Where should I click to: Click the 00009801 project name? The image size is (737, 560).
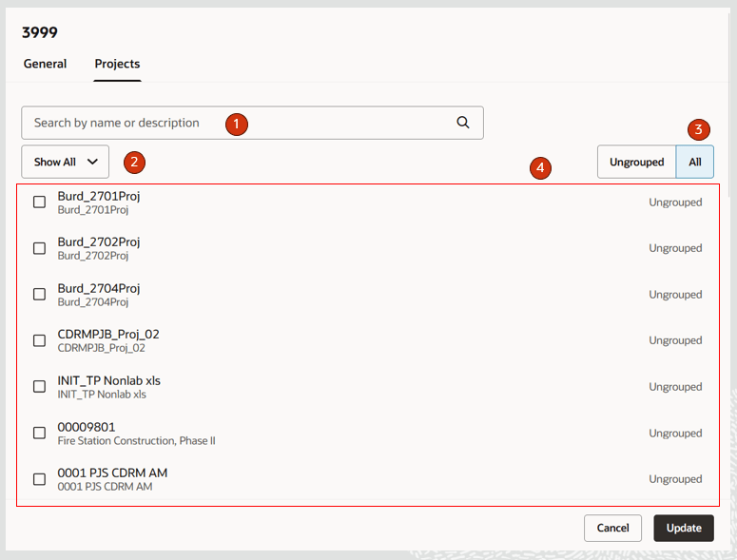click(87, 427)
